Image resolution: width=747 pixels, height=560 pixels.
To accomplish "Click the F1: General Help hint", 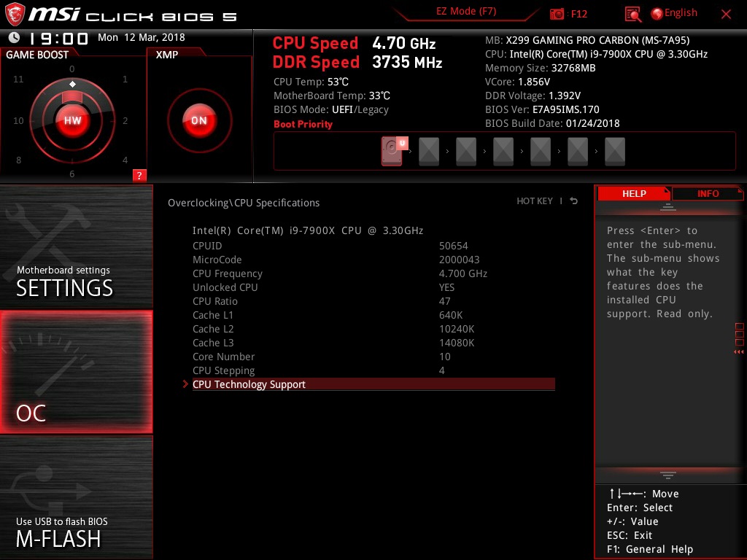I will [x=650, y=549].
